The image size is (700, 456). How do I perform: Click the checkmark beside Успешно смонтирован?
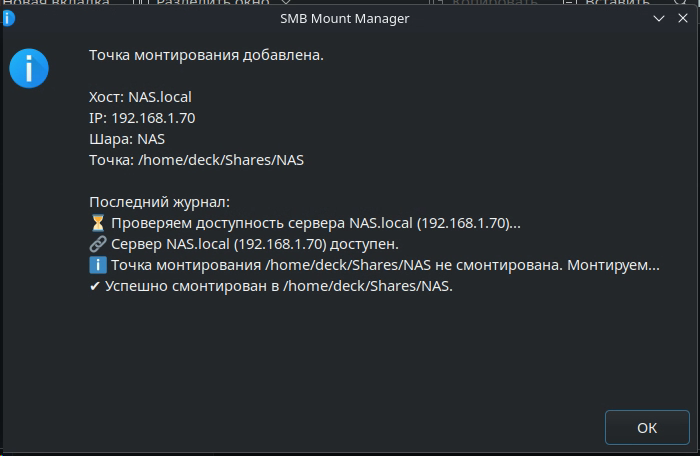[x=95, y=286]
